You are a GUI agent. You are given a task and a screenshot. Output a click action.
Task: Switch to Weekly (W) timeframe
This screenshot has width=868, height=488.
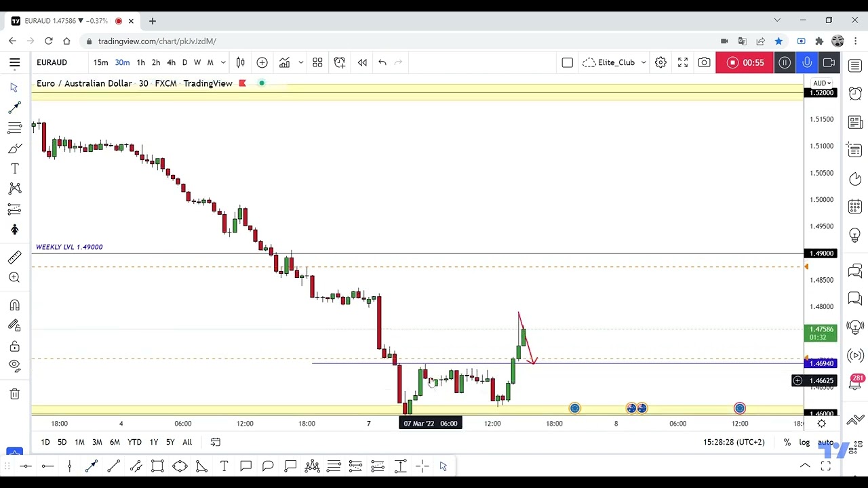point(197,62)
